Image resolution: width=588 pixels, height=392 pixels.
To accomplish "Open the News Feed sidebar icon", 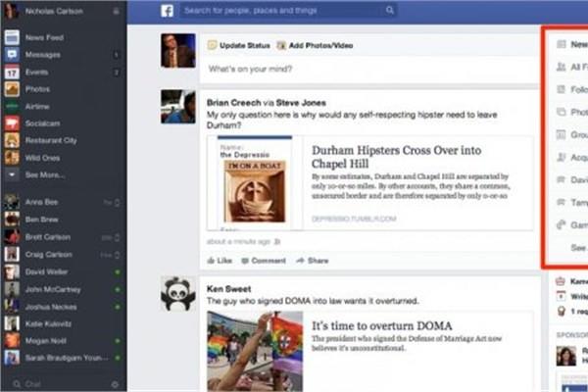I will 12,37.
